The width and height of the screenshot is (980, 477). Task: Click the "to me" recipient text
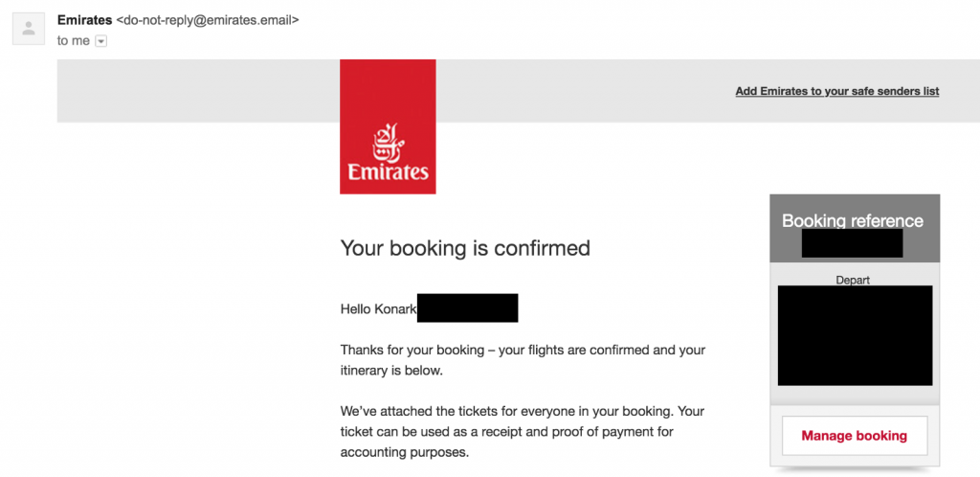74,41
